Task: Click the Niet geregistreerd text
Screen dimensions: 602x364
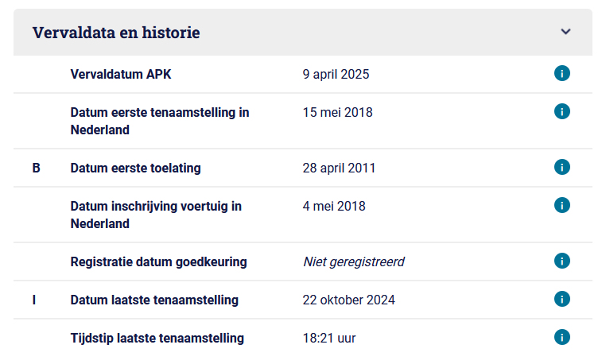Action: pyautogui.click(x=354, y=261)
